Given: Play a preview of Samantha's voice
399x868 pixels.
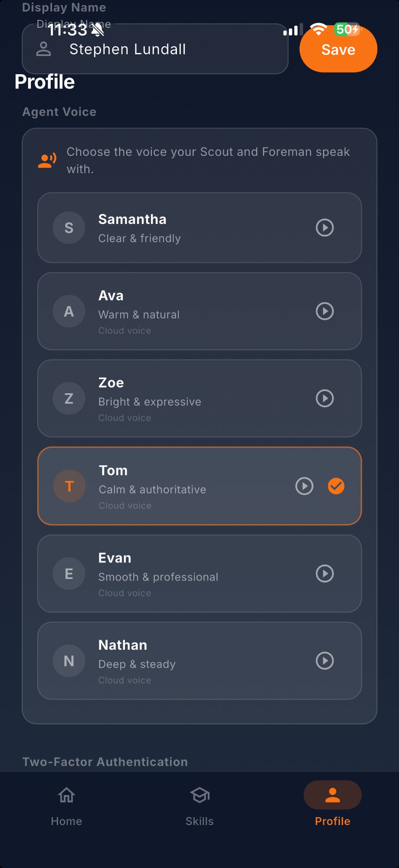Looking at the screenshot, I should click(324, 228).
